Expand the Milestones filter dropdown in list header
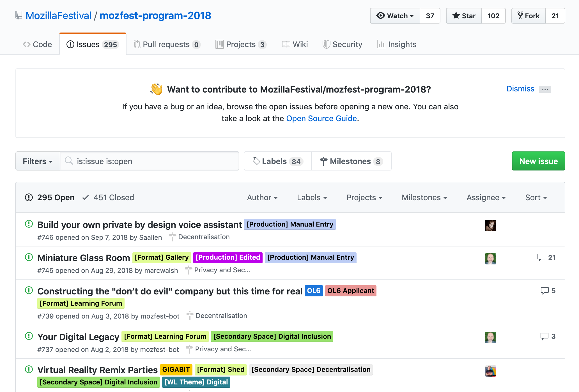Image resolution: width=579 pixels, height=392 pixels. pyautogui.click(x=424, y=197)
